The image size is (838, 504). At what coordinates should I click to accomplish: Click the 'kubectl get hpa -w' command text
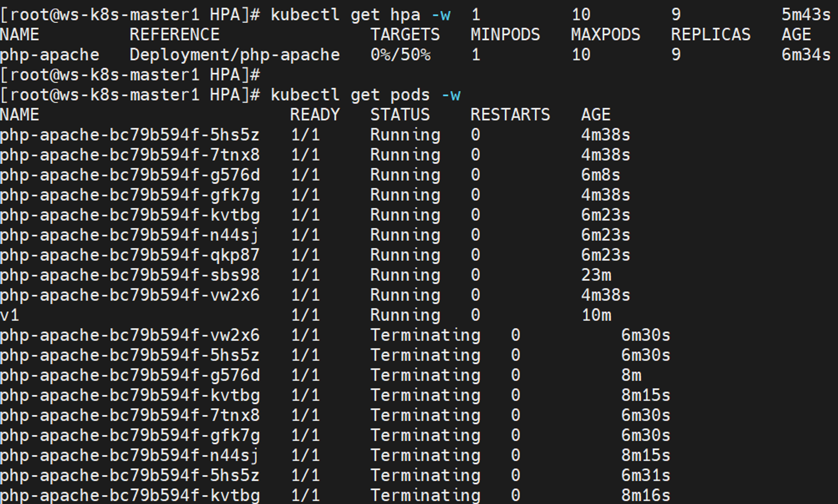(x=360, y=15)
